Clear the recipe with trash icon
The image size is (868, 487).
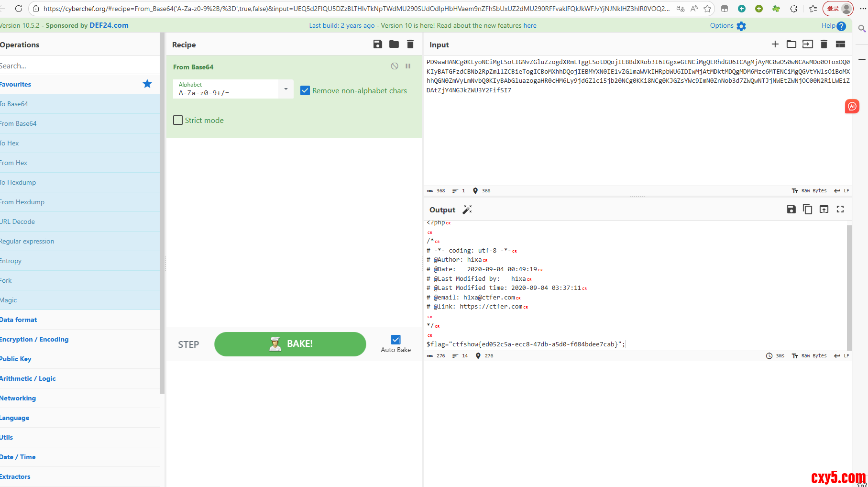(410, 44)
